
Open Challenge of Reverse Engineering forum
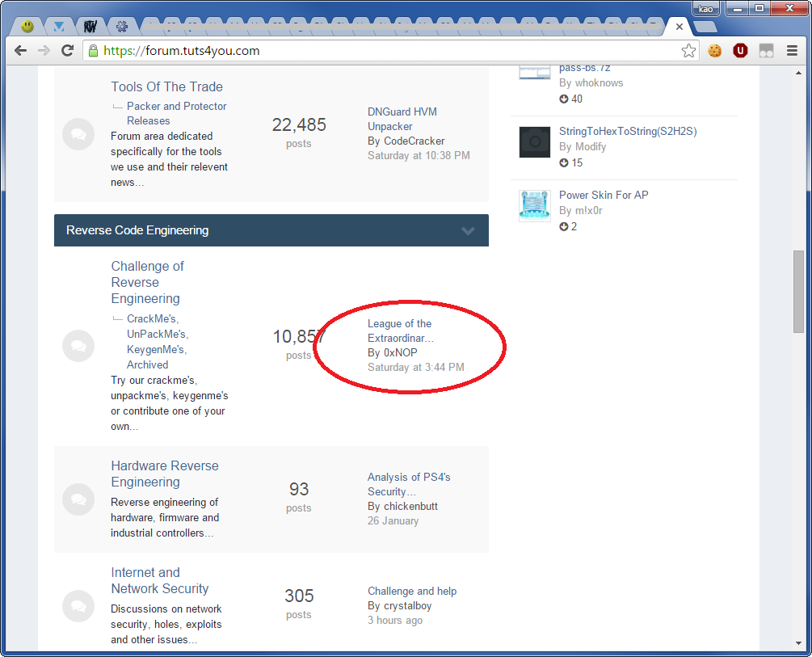tap(147, 282)
